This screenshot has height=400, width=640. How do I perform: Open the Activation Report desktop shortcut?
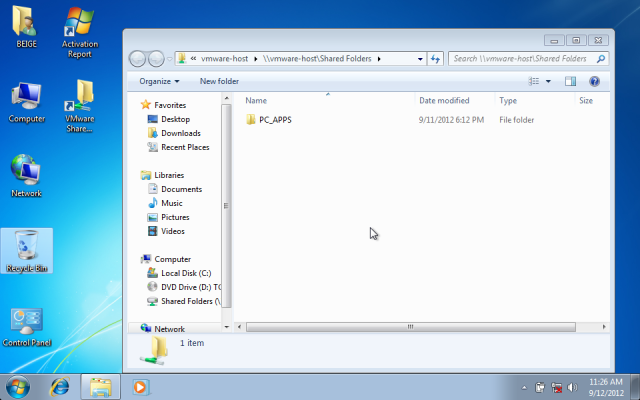pos(80,32)
